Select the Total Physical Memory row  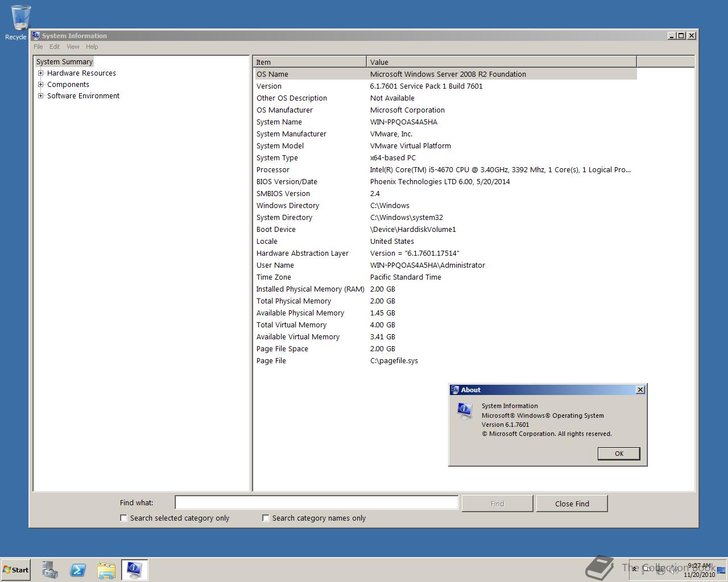pyautogui.click(x=445, y=301)
